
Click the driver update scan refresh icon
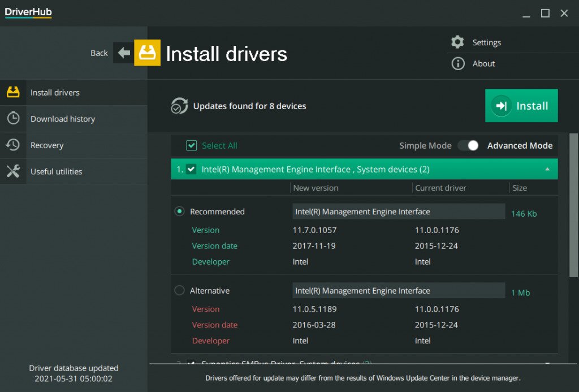[x=179, y=106]
